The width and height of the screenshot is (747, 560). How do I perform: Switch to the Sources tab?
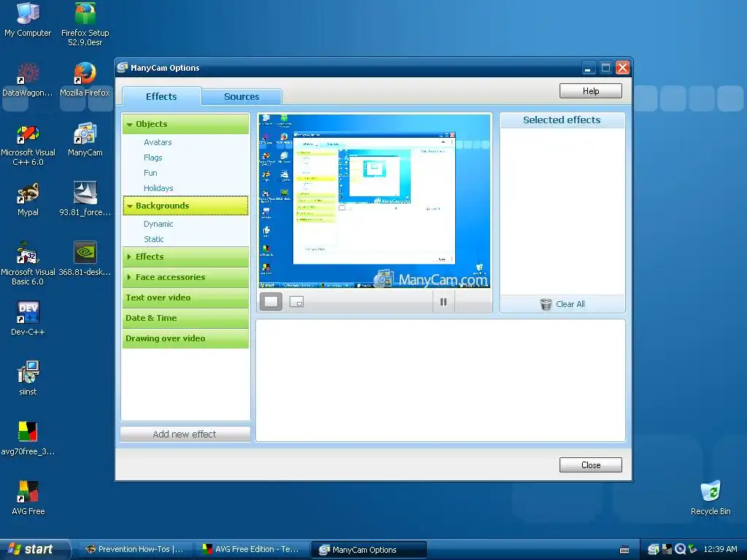pyautogui.click(x=241, y=97)
